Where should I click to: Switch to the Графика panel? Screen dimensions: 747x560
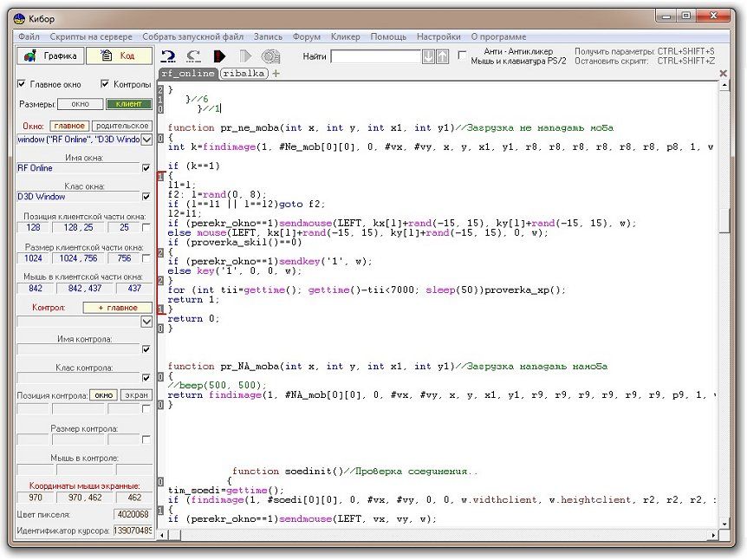tap(51, 56)
